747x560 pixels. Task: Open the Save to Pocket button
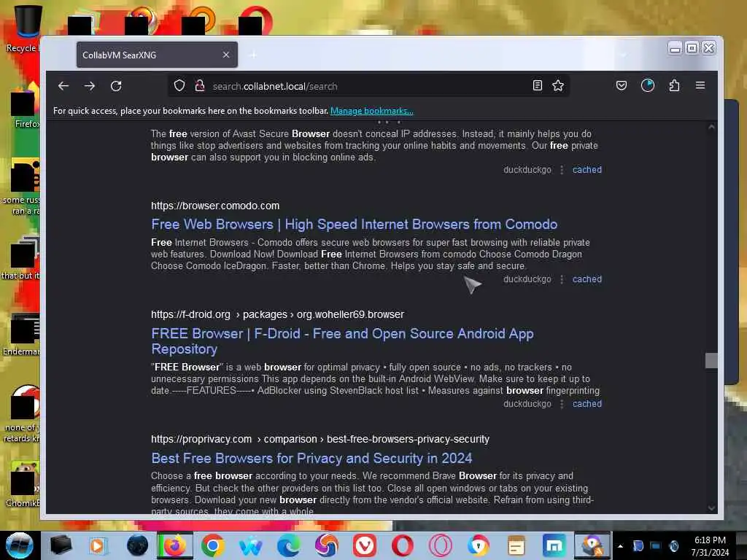pyautogui.click(x=622, y=86)
